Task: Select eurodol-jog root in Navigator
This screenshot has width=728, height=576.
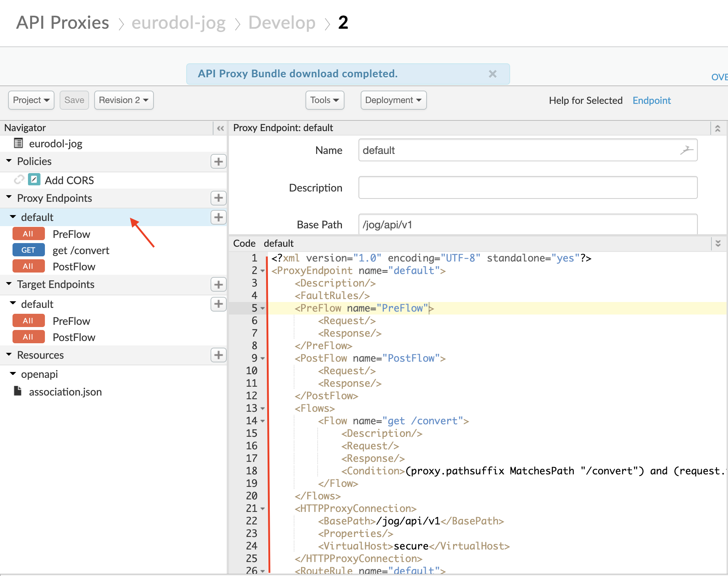Action: pos(56,144)
